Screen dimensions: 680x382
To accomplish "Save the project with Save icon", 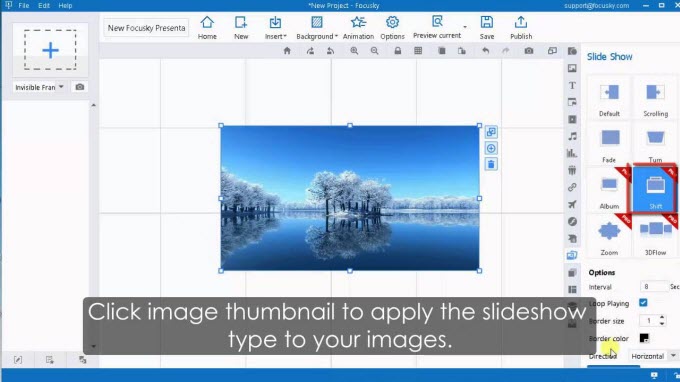I will (x=487, y=28).
